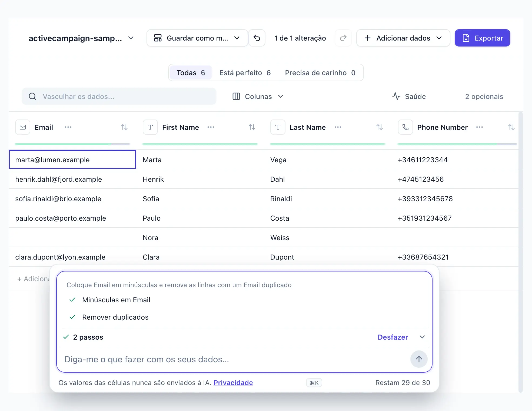532x411 pixels.
Task: Select the sofia.rinaldi@brio.example cell
Action: (x=72, y=198)
